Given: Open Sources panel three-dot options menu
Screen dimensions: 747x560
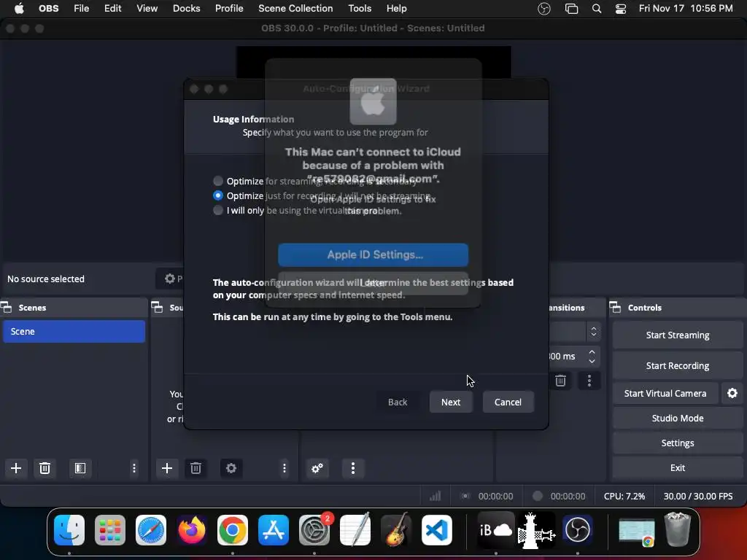Looking at the screenshot, I should (x=285, y=468).
